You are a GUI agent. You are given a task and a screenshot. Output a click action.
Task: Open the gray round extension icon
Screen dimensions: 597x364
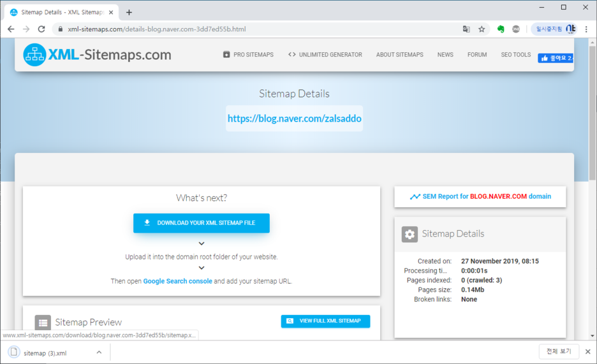pos(516,29)
